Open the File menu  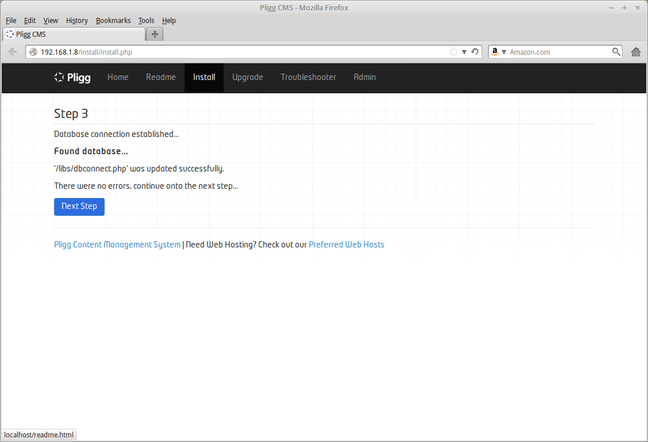pos(11,21)
